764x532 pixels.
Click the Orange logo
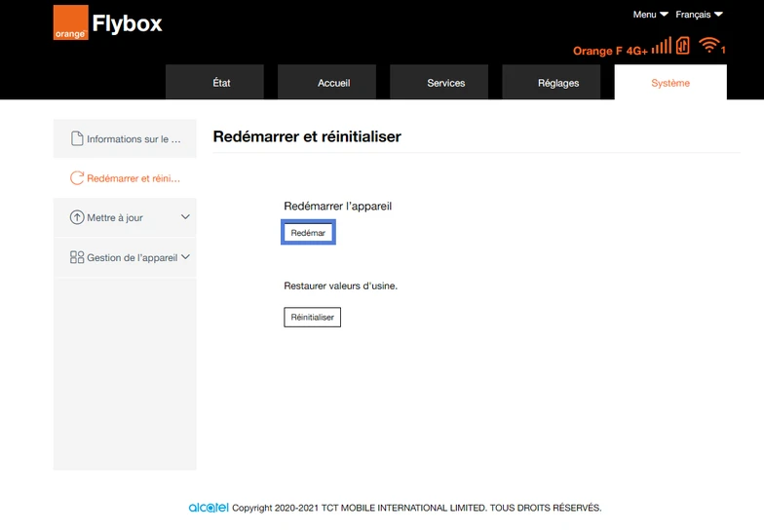pyautogui.click(x=70, y=22)
